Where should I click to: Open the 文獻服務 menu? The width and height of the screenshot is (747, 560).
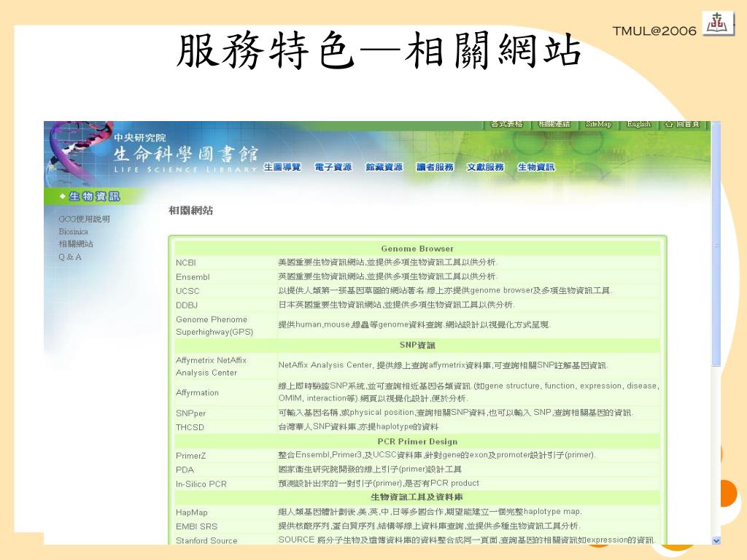485,167
